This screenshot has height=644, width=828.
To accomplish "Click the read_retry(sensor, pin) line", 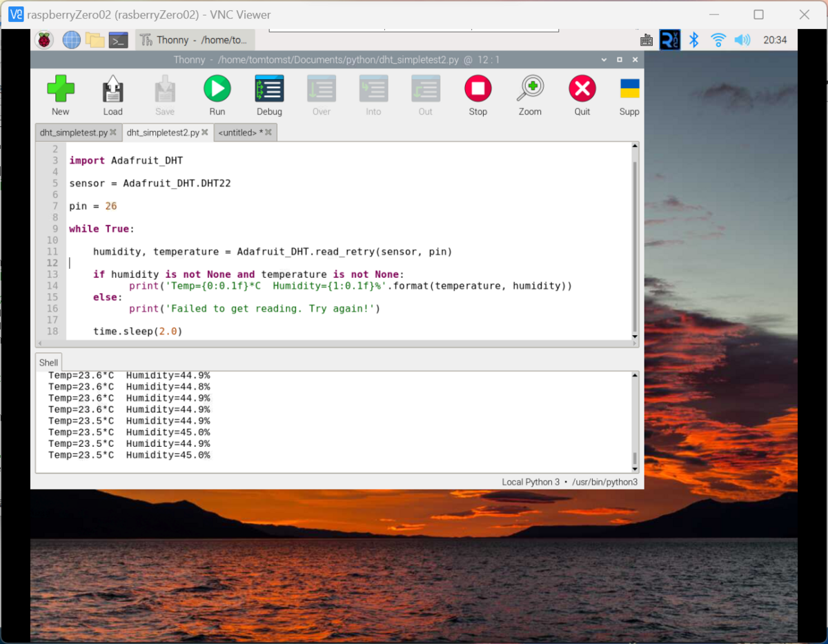I will coord(273,252).
